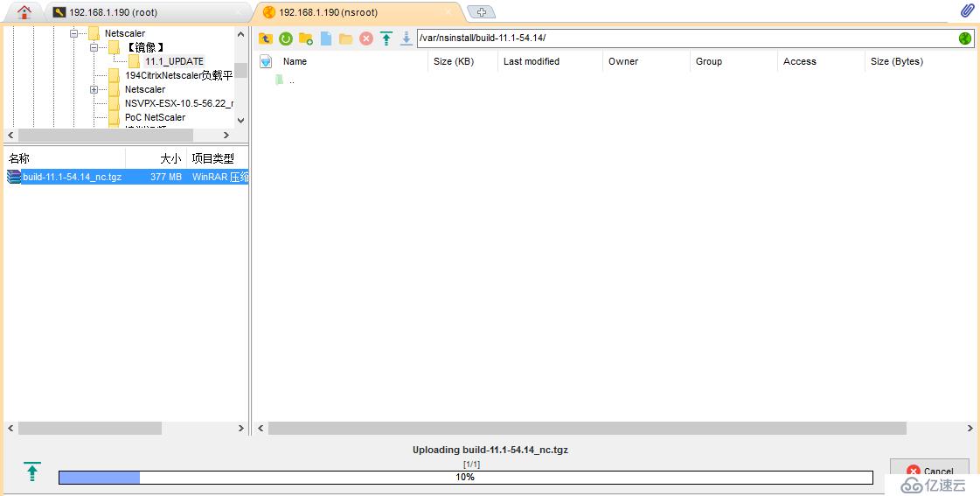The width and height of the screenshot is (980, 496).
Task: Sort by Size (Bytes) column
Action: click(897, 61)
